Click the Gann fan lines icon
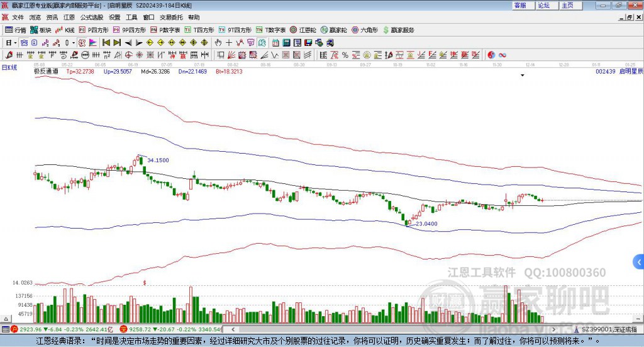The image size is (644, 347). (x=231, y=55)
